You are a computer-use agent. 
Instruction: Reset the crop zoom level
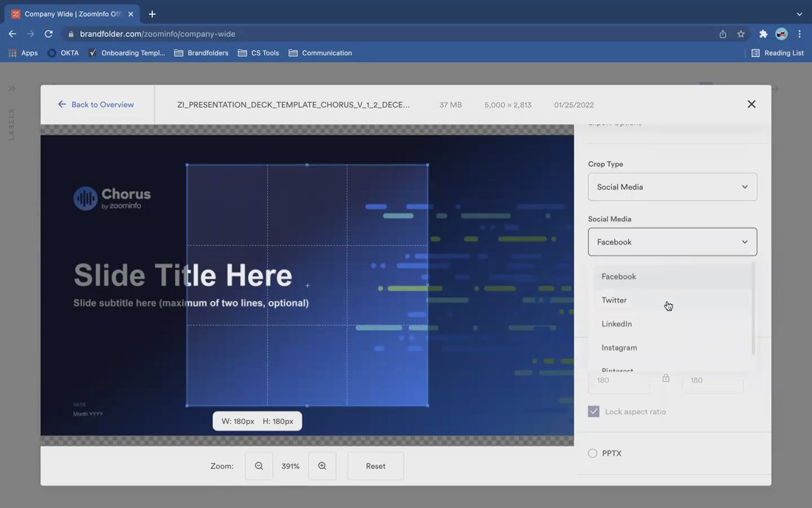pos(375,466)
